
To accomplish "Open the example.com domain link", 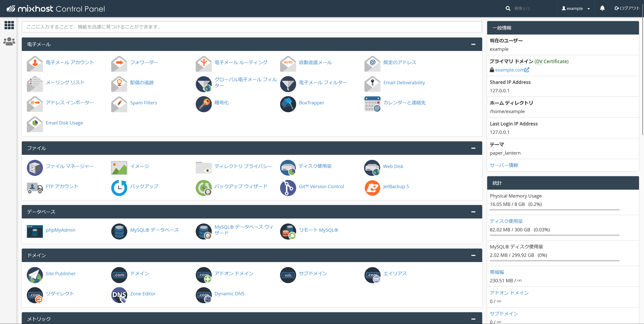I will tap(511, 70).
